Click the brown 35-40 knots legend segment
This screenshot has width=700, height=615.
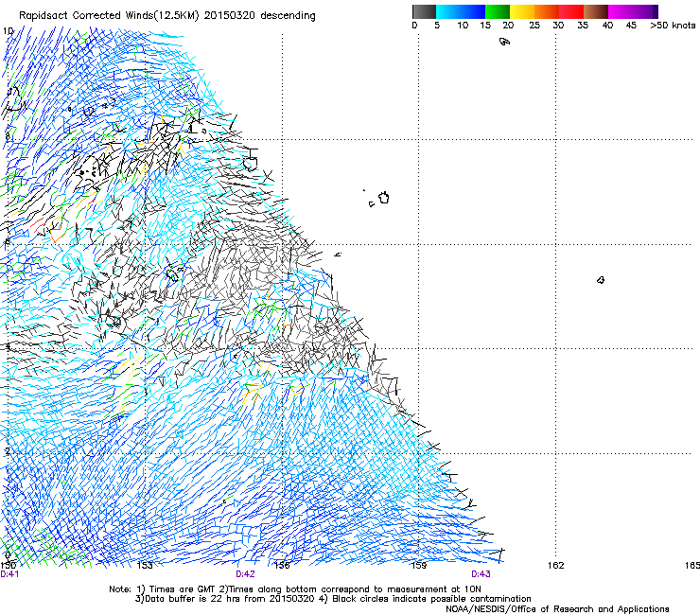pyautogui.click(x=596, y=11)
